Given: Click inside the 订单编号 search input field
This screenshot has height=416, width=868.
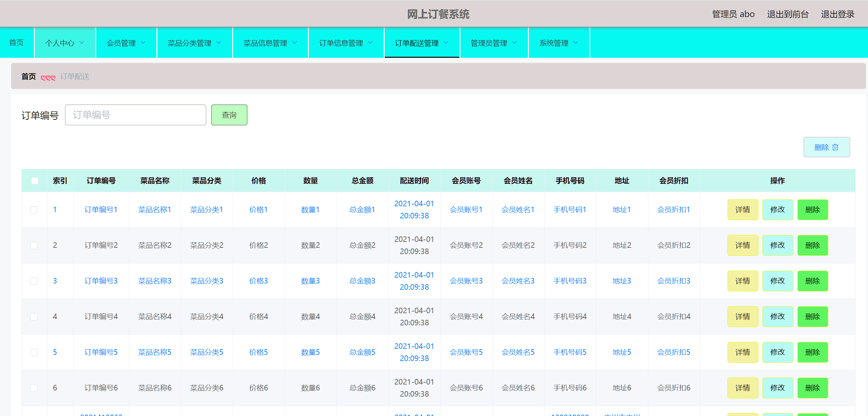Looking at the screenshot, I should tap(135, 115).
